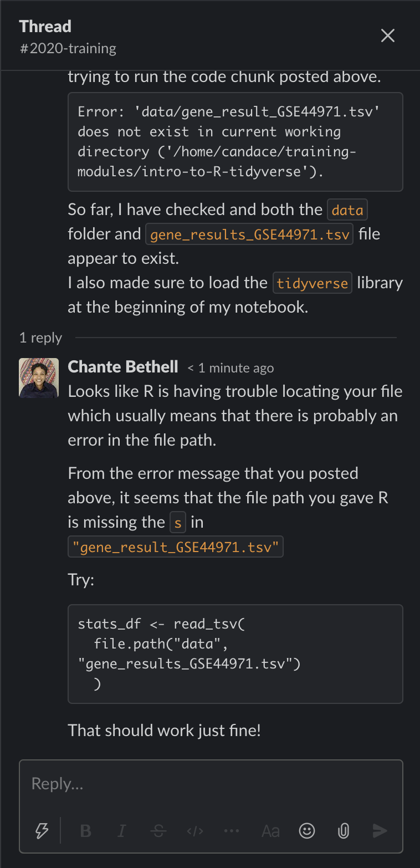420x868 pixels.
Task: Toggle bold formatting in reply box
Action: (86, 830)
